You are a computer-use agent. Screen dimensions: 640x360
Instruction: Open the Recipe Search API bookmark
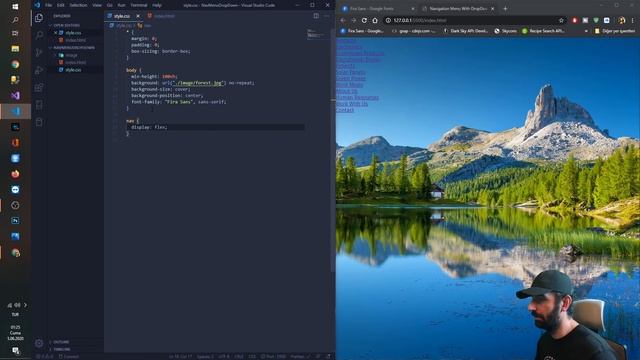click(543, 31)
